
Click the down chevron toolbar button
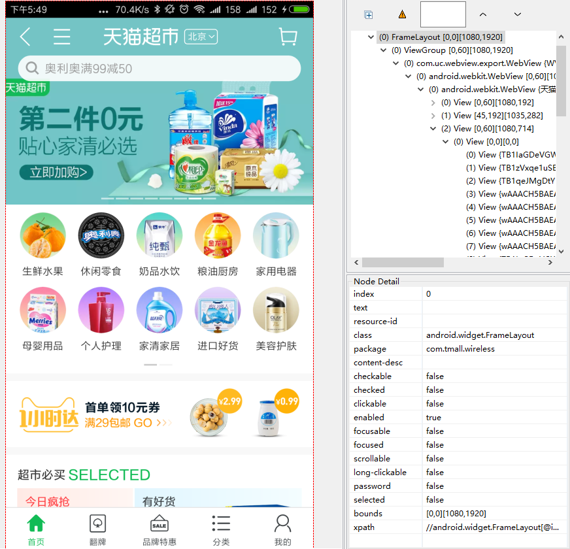point(517,15)
